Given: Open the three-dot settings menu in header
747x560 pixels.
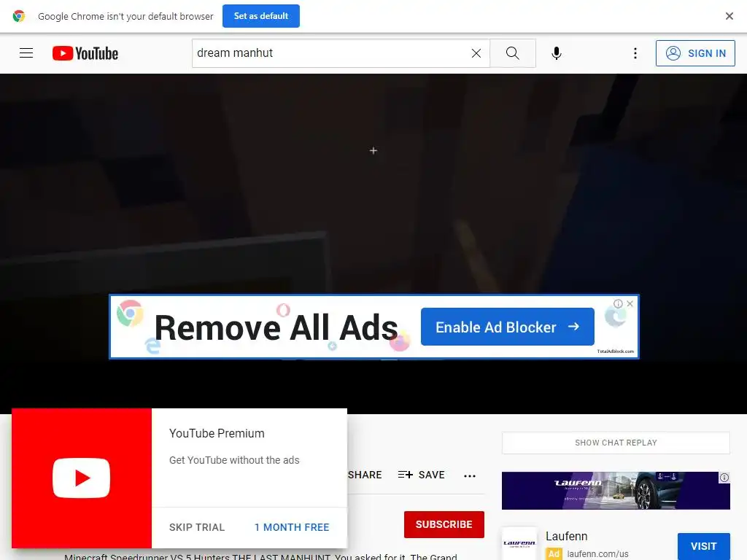Looking at the screenshot, I should pyautogui.click(x=635, y=53).
